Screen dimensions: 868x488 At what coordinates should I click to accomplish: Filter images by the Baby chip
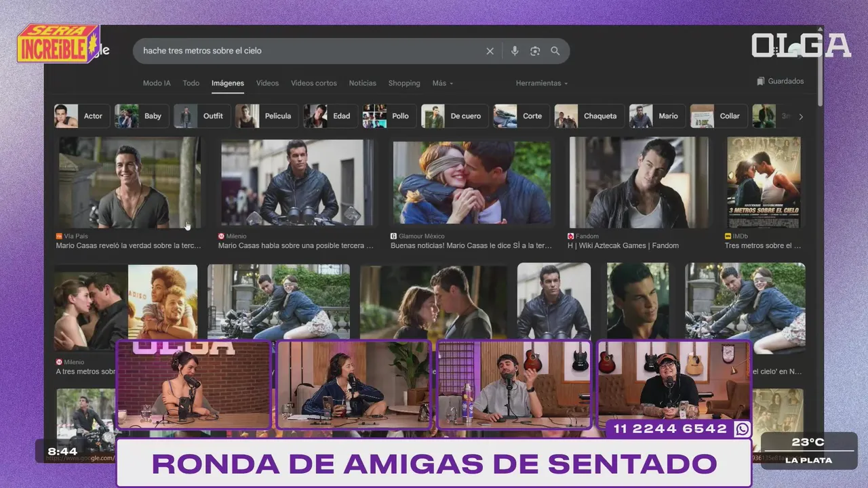tap(140, 116)
